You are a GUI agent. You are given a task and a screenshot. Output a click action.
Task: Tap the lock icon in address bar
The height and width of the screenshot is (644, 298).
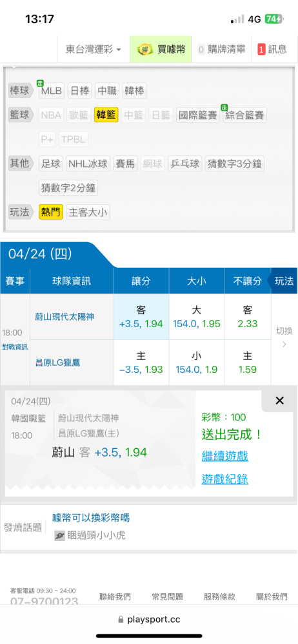(x=121, y=619)
